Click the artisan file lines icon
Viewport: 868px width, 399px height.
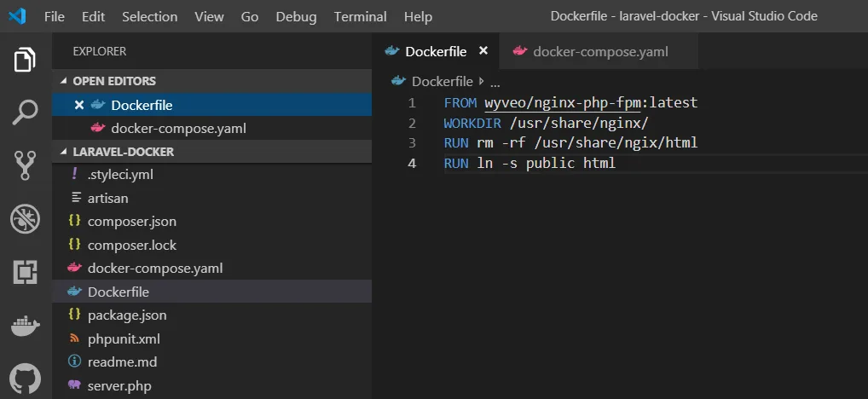[77, 197]
